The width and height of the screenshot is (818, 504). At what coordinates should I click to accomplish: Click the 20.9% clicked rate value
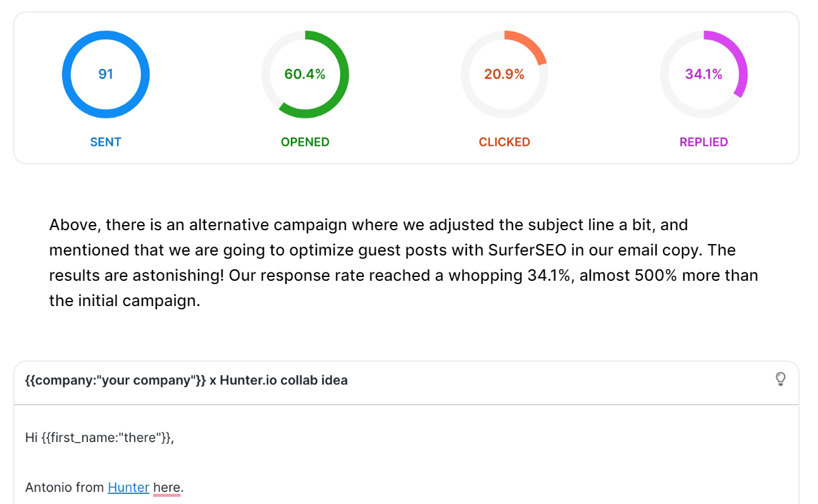[504, 74]
